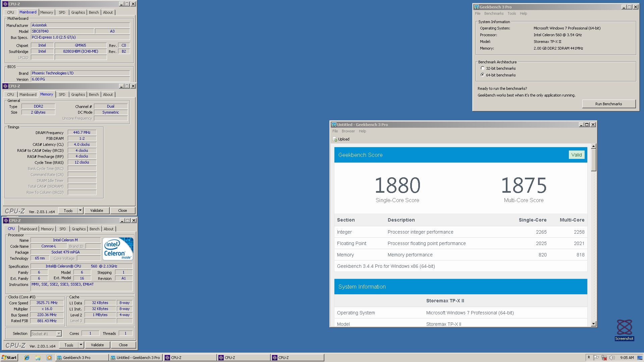Click Geekbench 3 Pro taskbar button

click(82, 358)
